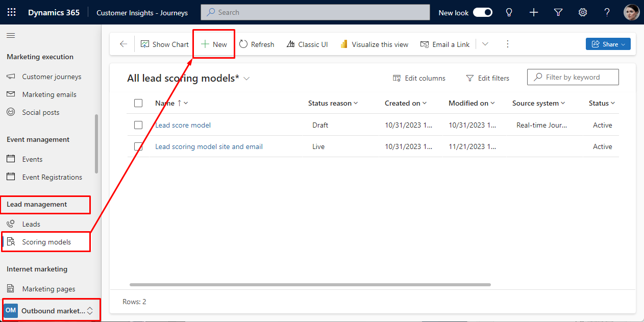Click New to create scoring model
Image resolution: width=644 pixels, height=322 pixels.
[214, 44]
